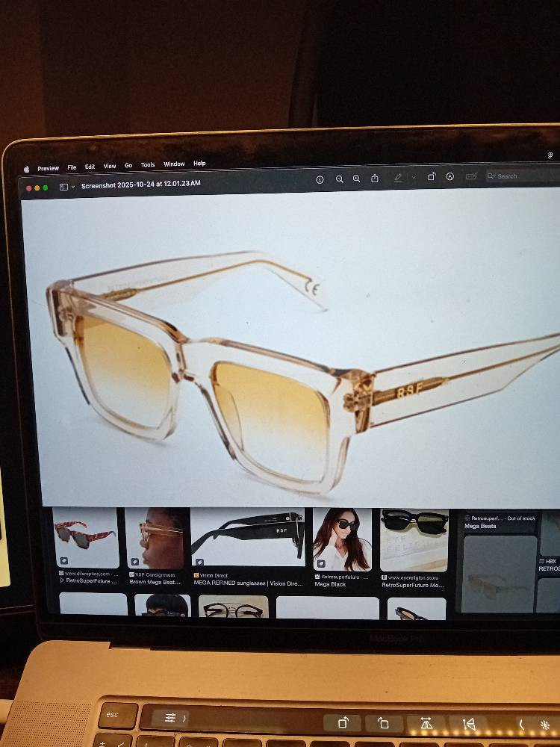
Task: Open the Help menu
Action: (199, 164)
